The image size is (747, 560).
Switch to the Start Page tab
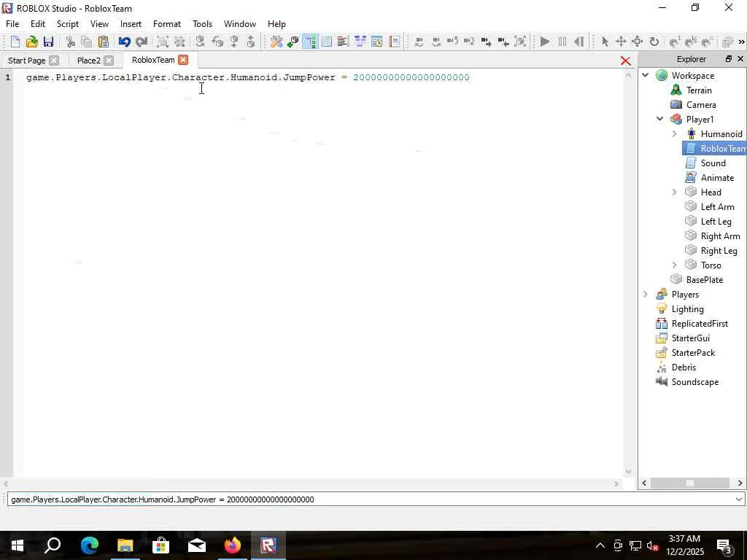click(x=27, y=60)
